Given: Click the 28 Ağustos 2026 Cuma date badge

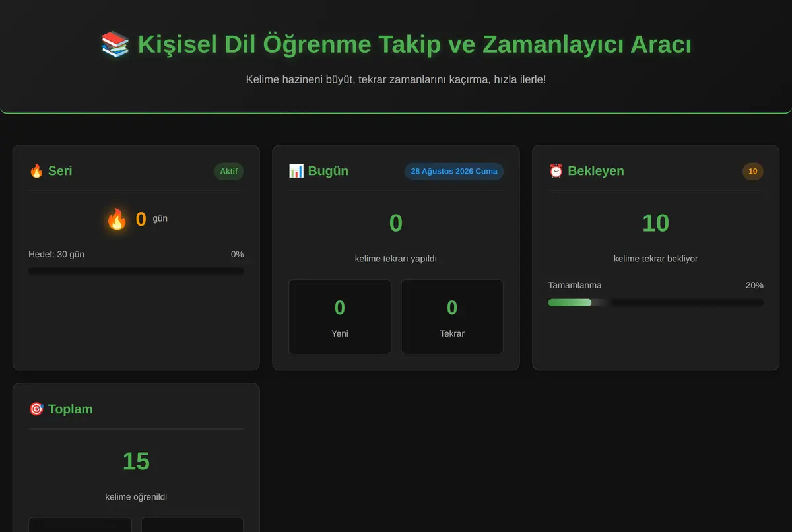Looking at the screenshot, I should point(454,172).
